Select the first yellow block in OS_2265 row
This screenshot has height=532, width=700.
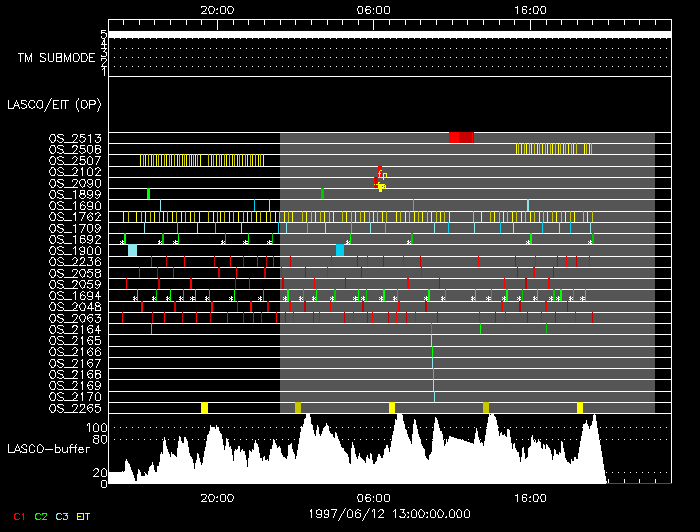[204, 408]
